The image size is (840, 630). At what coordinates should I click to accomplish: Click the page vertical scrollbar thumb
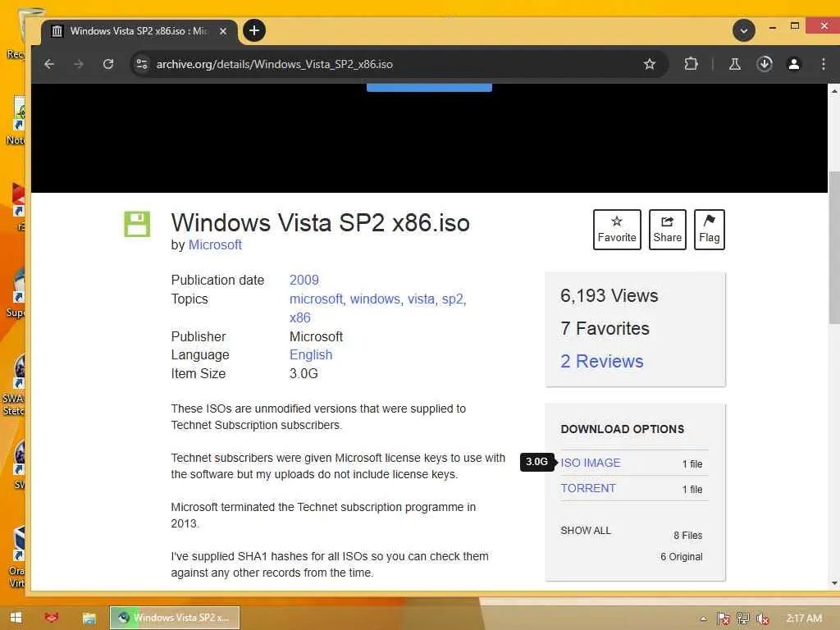click(834, 248)
